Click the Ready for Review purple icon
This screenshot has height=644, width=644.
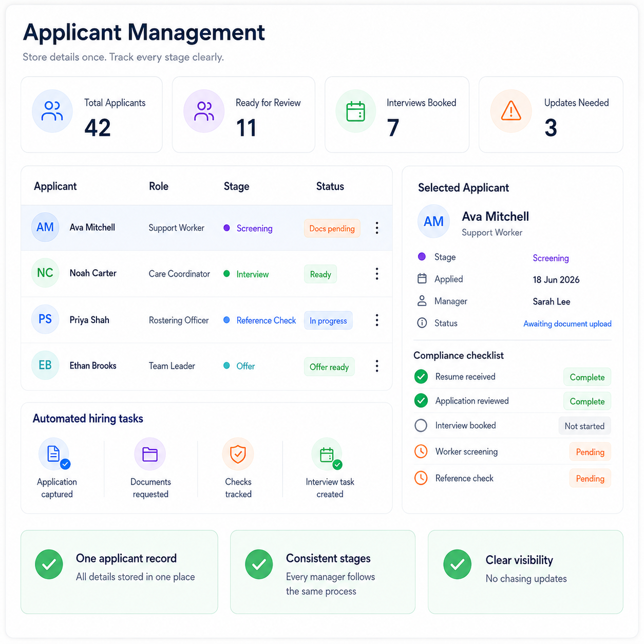[x=204, y=111]
